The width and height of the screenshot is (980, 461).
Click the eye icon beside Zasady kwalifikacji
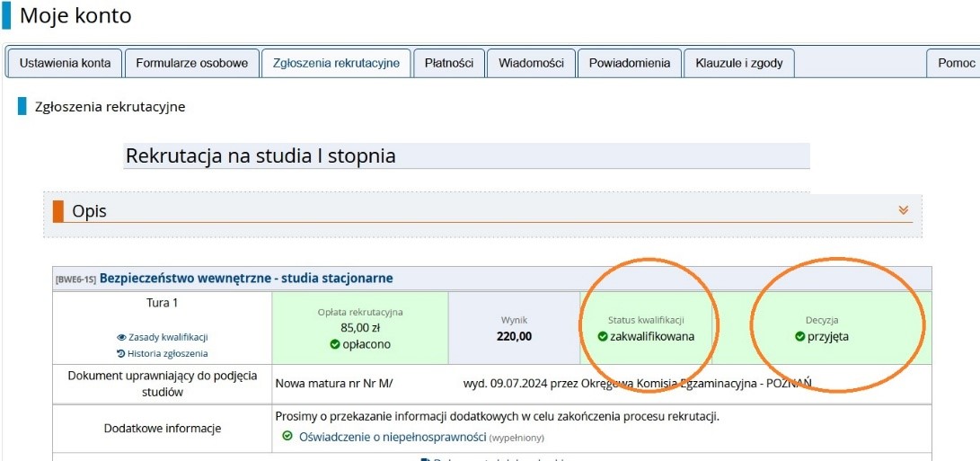[121, 337]
